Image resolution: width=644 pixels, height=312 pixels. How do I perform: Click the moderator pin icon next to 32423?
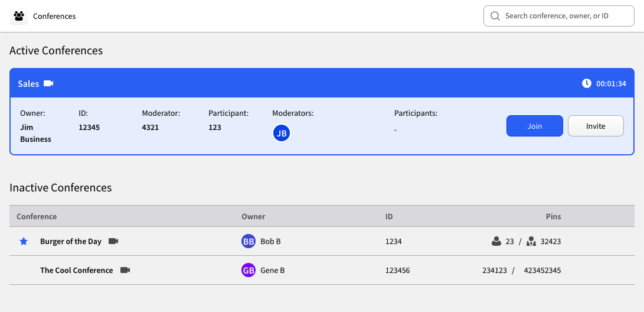(x=531, y=241)
